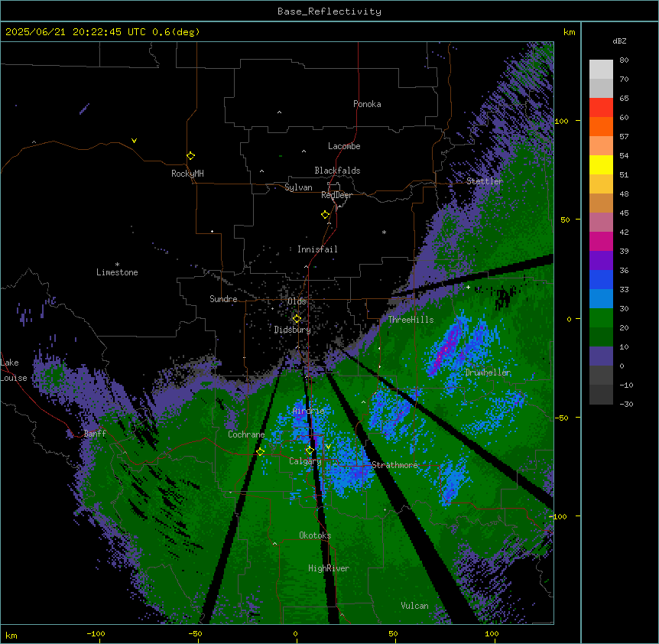Image resolution: width=659 pixels, height=644 pixels.
Task: Select the Drumheller city label
Action: click(x=488, y=372)
